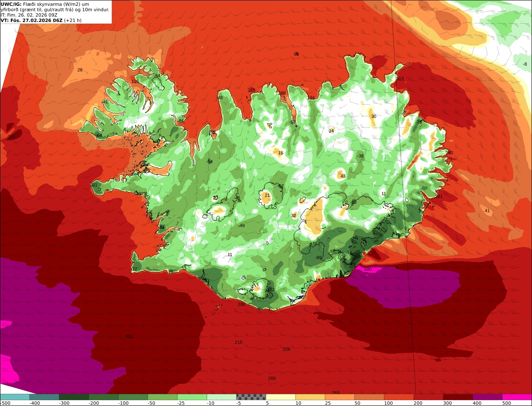
Task: Pick the legend swatch between 50 and 100
Action: tap(369, 397)
